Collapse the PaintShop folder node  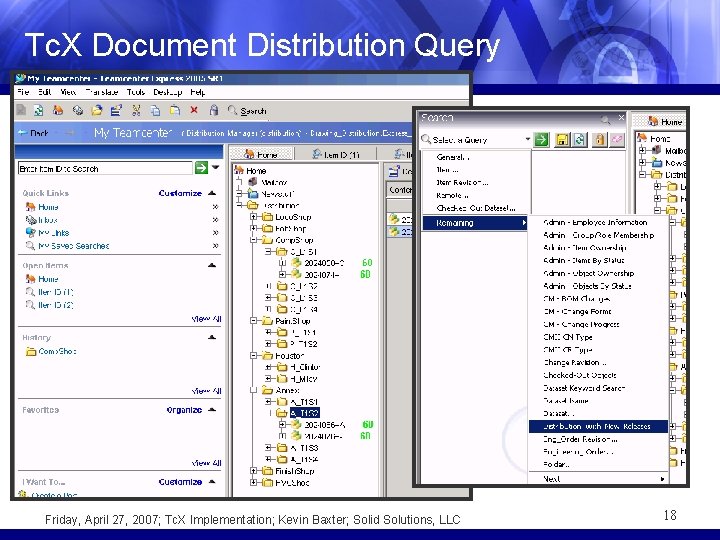click(253, 321)
